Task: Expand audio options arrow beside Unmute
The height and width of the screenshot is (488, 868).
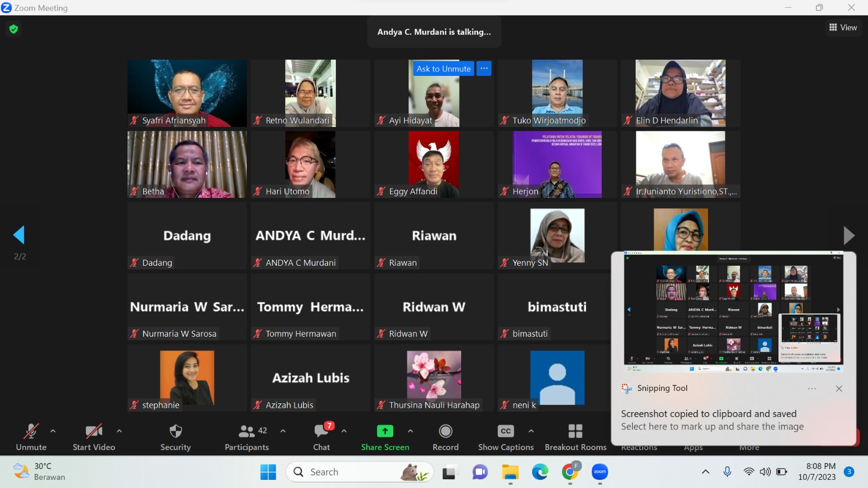Action: (53, 431)
